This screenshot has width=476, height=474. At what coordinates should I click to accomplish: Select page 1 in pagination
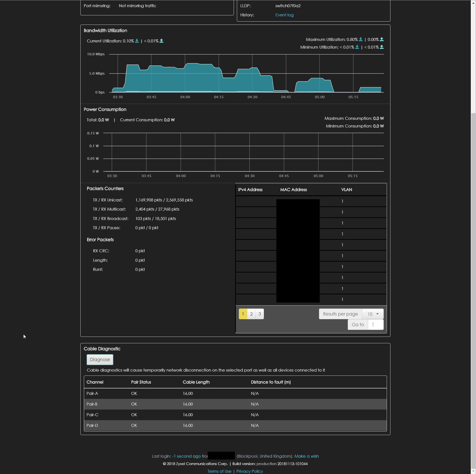point(243,314)
